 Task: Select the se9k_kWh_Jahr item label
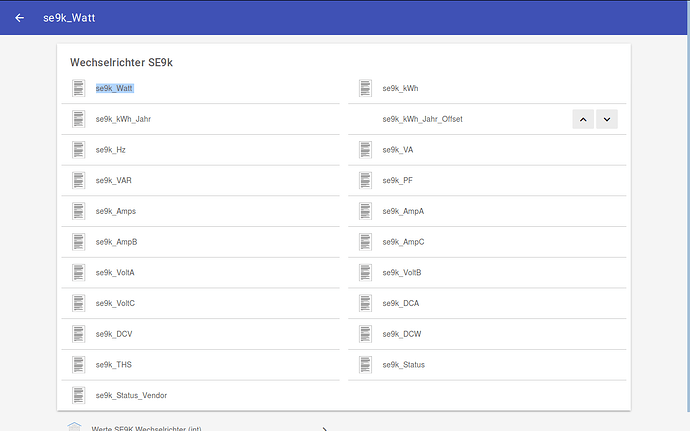[x=123, y=119]
